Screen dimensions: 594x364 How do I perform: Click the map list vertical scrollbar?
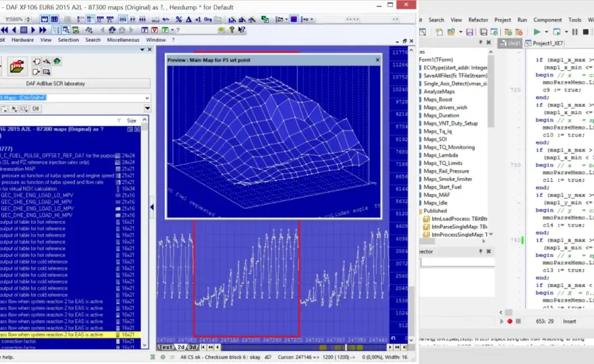(x=144, y=233)
